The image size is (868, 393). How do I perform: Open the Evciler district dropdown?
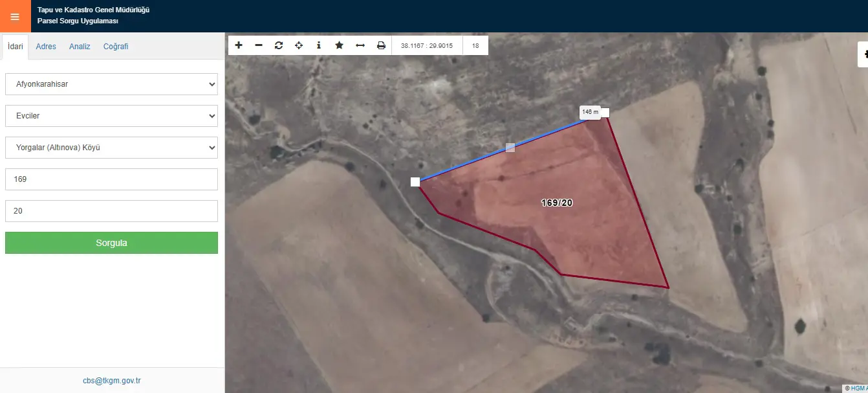(111, 116)
